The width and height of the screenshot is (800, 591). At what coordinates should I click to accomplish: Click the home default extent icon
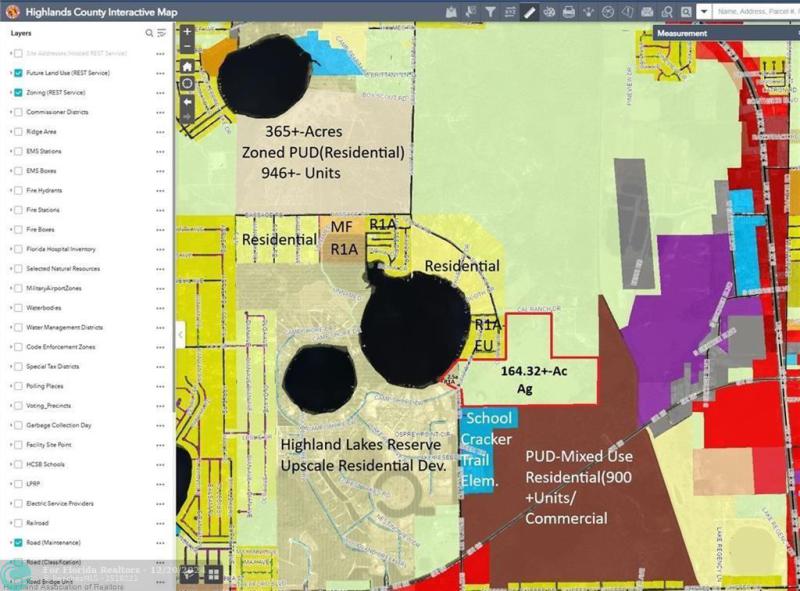187,66
